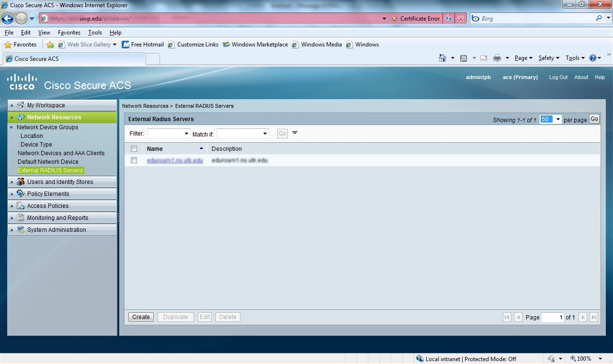Click the last page navigation icon
The width and height of the screenshot is (613, 364).
click(x=594, y=317)
